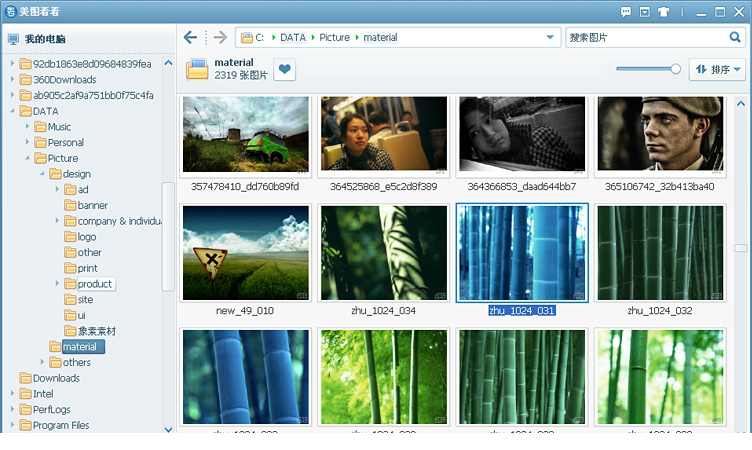Expand the product folder node
The width and height of the screenshot is (752, 450).
tap(57, 284)
